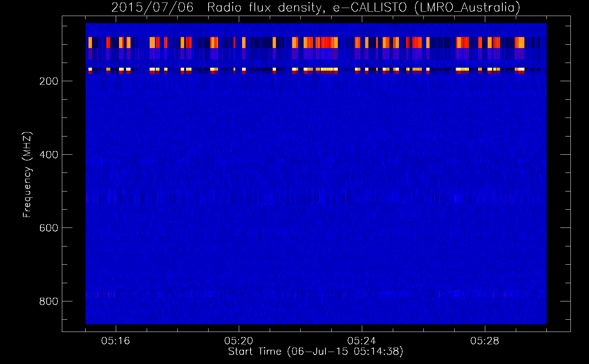Click the '05:20' time tick label
This screenshot has width=589, height=364.
pyautogui.click(x=239, y=341)
